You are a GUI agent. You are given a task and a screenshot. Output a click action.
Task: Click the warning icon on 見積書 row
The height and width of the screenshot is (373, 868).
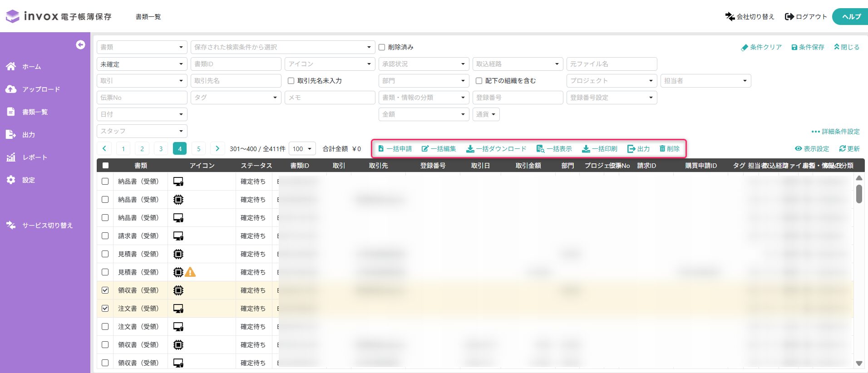pyautogui.click(x=191, y=272)
